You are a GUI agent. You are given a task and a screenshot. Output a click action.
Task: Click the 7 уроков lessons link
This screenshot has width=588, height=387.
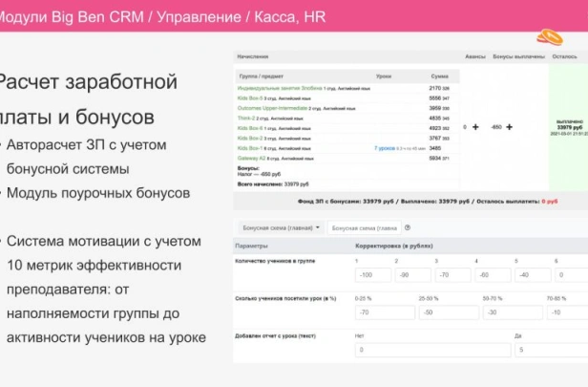385,148
